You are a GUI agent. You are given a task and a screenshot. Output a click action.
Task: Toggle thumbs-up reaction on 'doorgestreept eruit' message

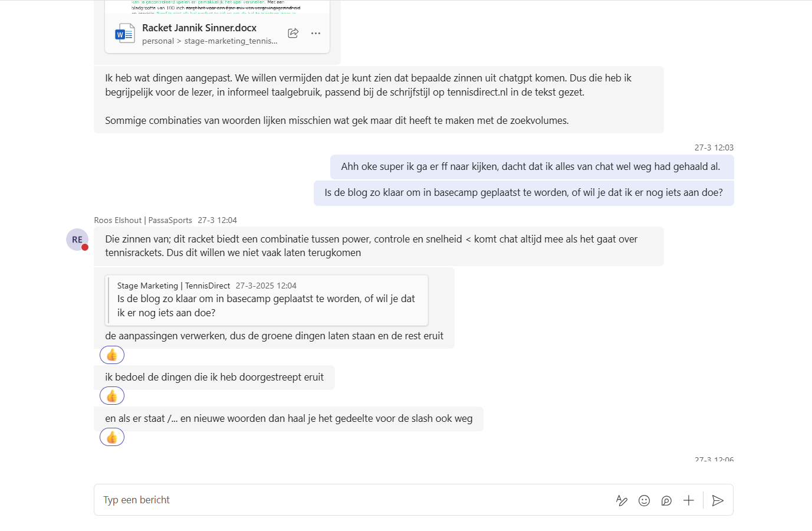point(112,396)
